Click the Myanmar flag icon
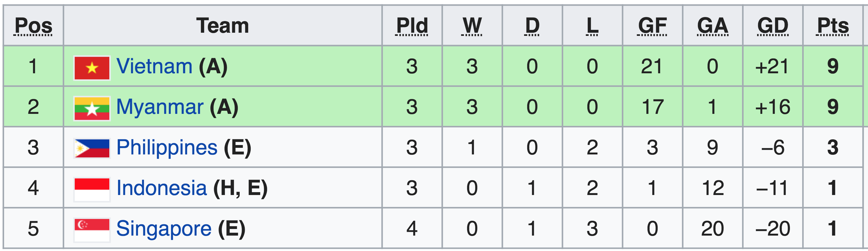The width and height of the screenshot is (868, 251). coord(92,109)
